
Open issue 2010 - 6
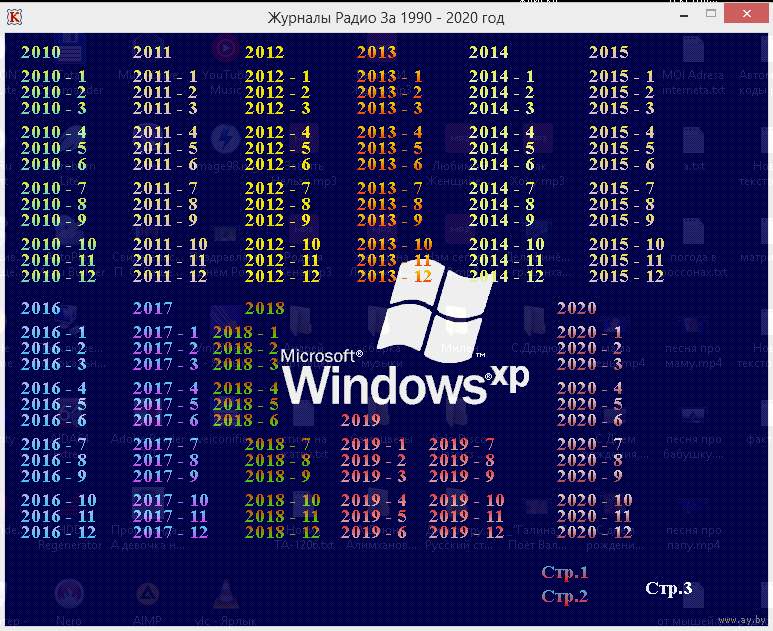54,164
